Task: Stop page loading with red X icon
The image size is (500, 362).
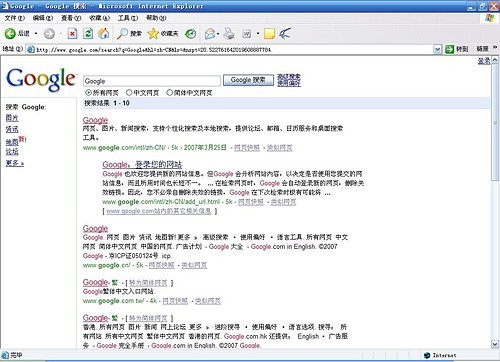Action: point(72,33)
